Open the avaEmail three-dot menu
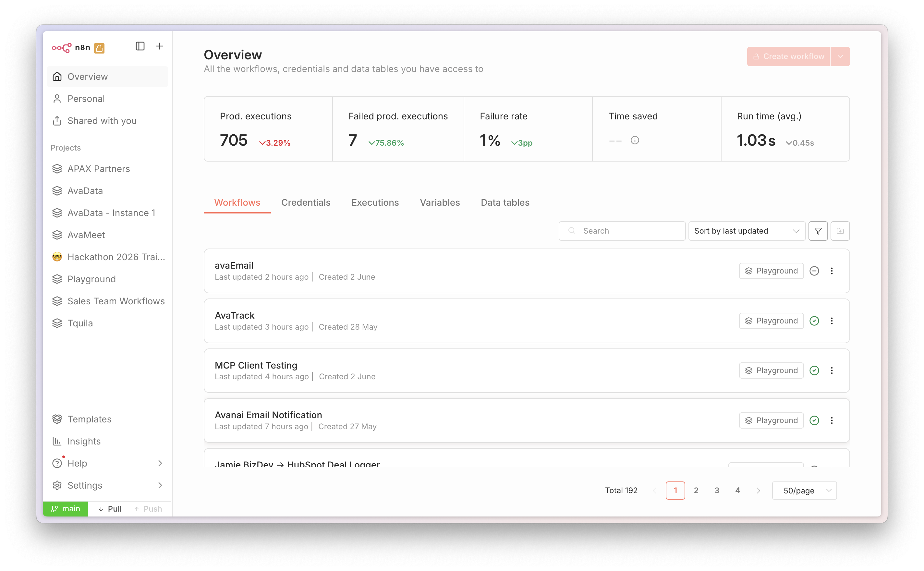This screenshot has height=571, width=924. pos(832,271)
